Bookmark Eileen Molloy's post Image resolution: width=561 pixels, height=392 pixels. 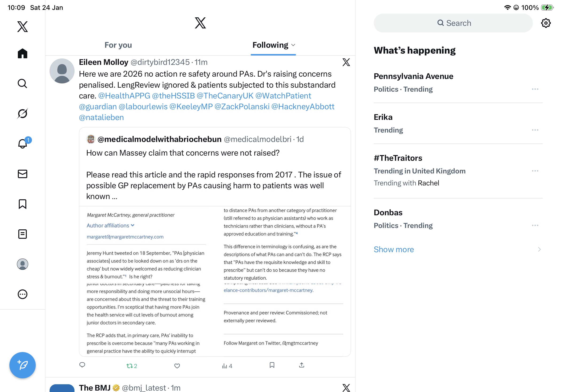(272, 365)
